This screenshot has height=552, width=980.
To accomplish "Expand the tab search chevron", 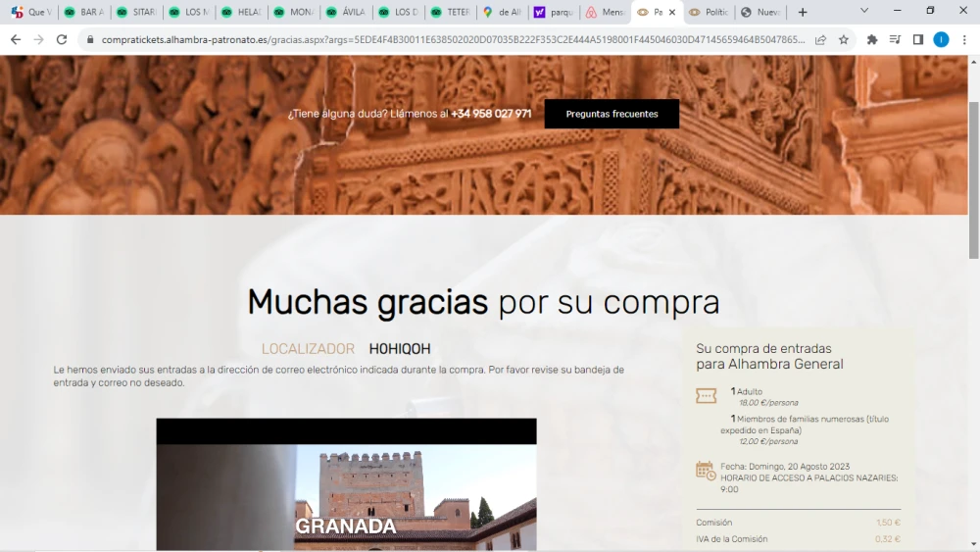I will [863, 12].
